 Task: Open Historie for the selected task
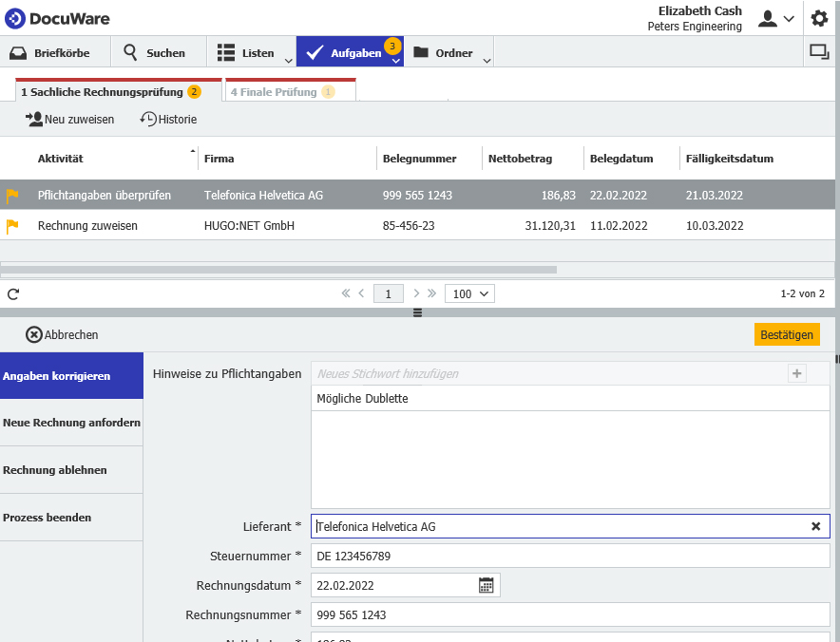(168, 120)
